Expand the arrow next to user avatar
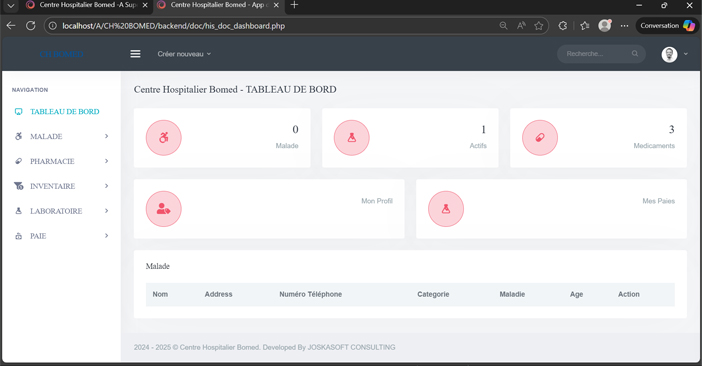The height and width of the screenshot is (366, 702). 685,54
